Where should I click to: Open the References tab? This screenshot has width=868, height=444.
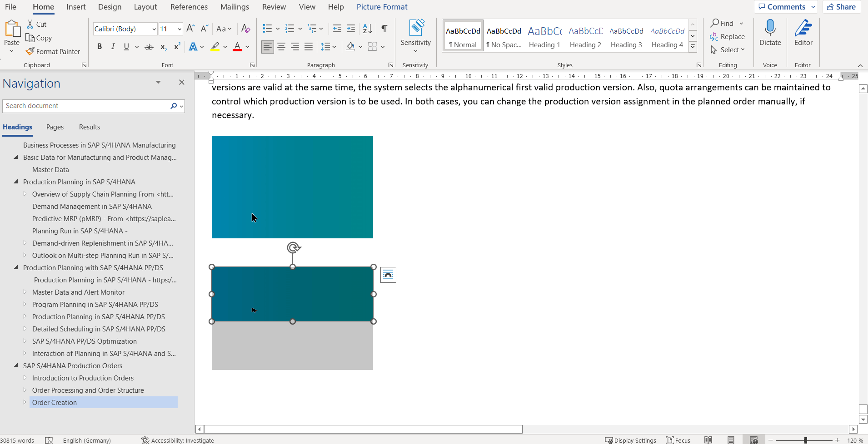pyautogui.click(x=189, y=7)
